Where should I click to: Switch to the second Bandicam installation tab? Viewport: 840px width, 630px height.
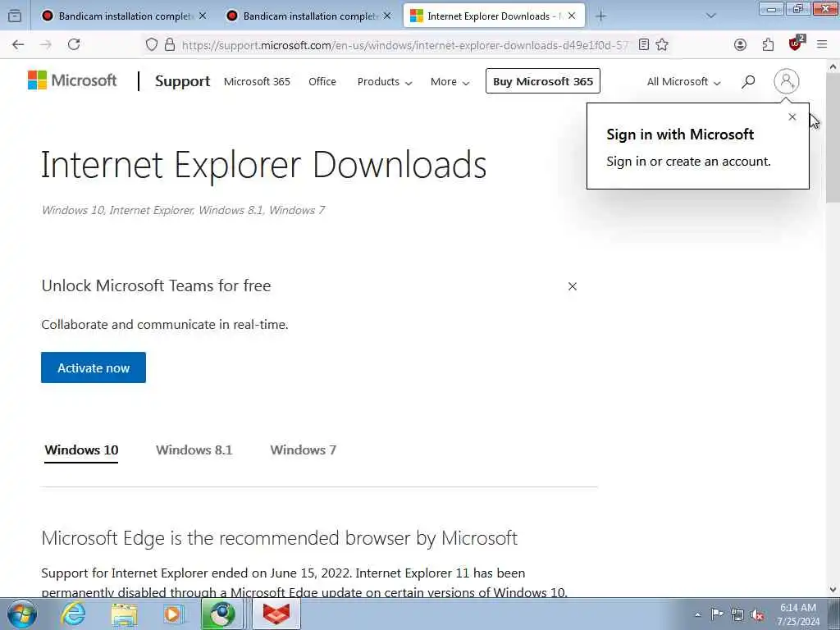[x=309, y=16]
